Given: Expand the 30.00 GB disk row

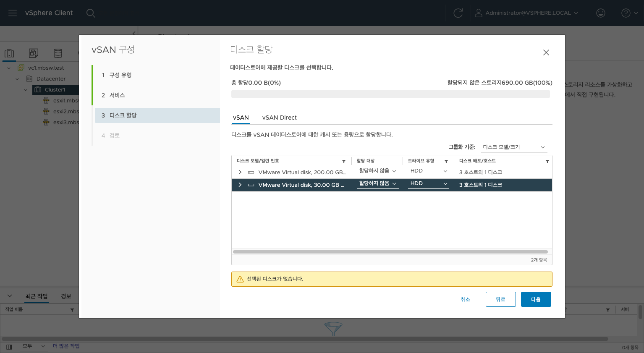Looking at the screenshot, I should point(240,185).
